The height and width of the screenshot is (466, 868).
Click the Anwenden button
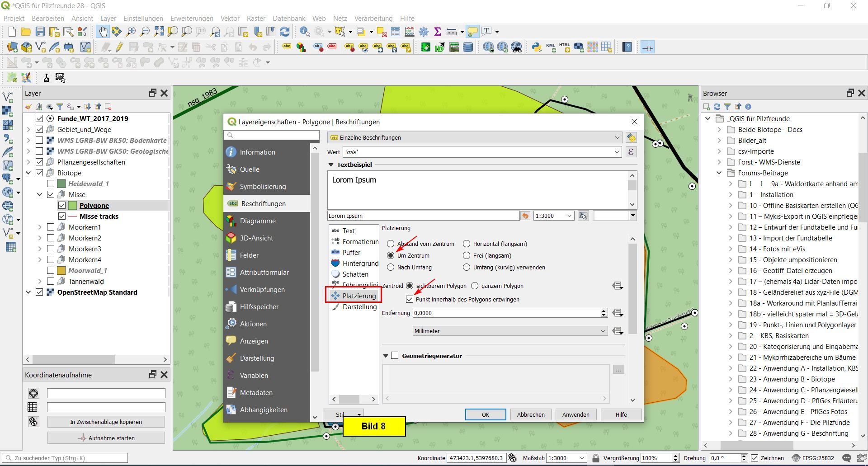pos(576,415)
